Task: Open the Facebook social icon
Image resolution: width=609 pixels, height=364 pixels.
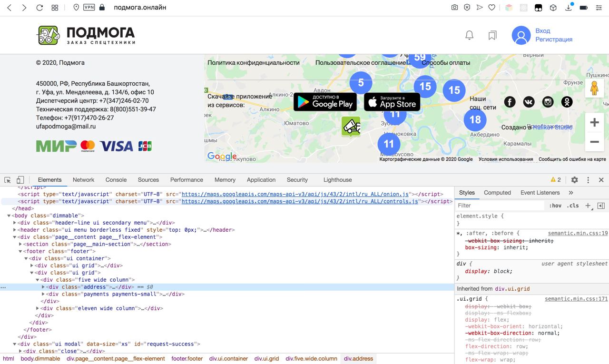Action: (x=510, y=102)
